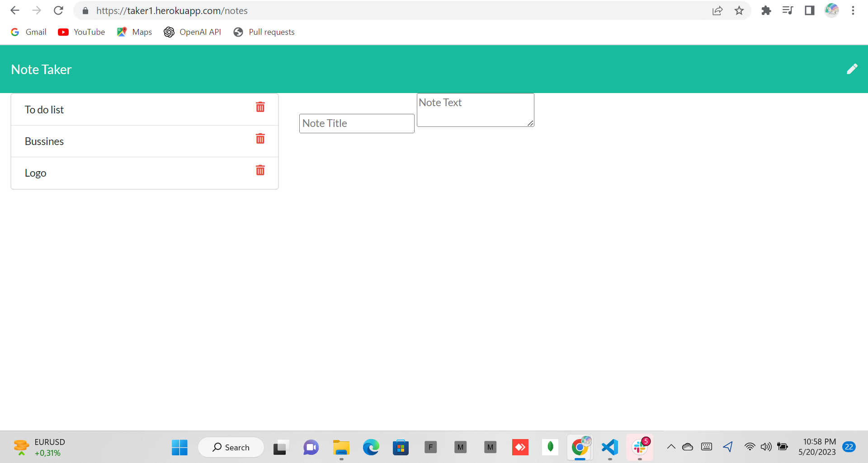Open Wi-Fi settings from the system tray
This screenshot has height=463, width=868.
[x=750, y=447]
